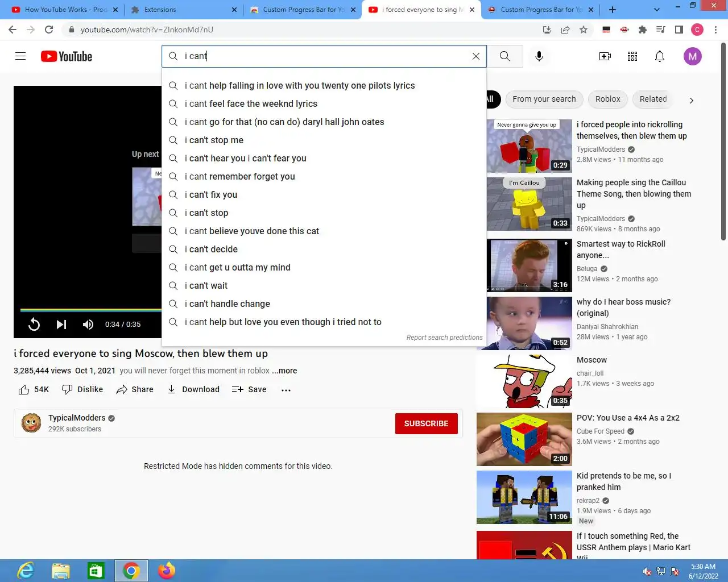Open the three-dot more actions menu
This screenshot has width=728, height=582.
coord(286,390)
